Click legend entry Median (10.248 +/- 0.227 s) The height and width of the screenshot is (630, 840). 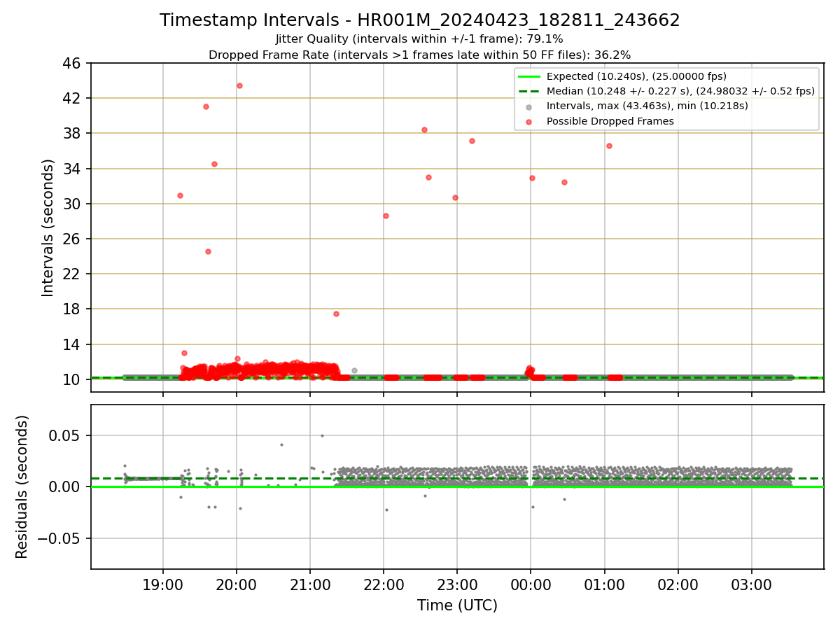pyautogui.click(x=680, y=91)
